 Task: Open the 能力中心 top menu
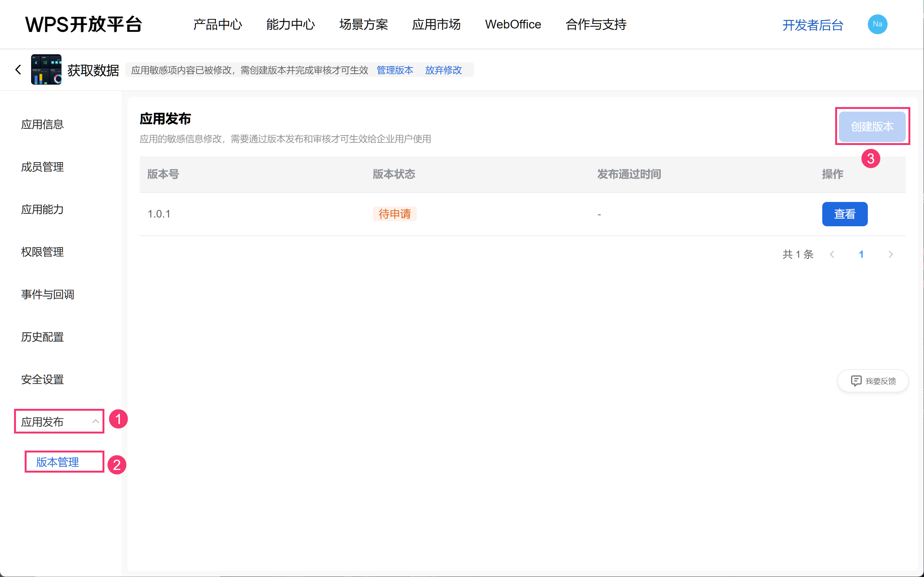click(x=290, y=24)
